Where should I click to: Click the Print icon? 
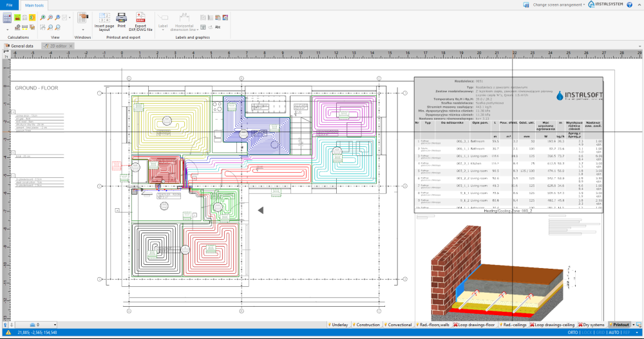(x=121, y=19)
